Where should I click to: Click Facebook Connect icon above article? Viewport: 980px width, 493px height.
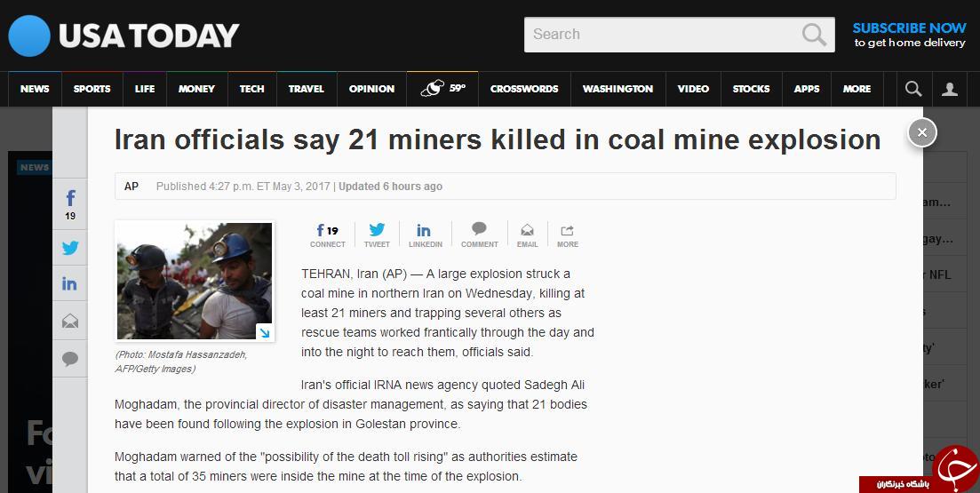328,235
